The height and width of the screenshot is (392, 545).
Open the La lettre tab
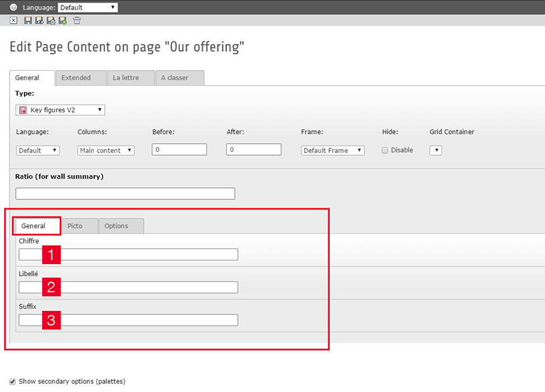[x=131, y=78]
